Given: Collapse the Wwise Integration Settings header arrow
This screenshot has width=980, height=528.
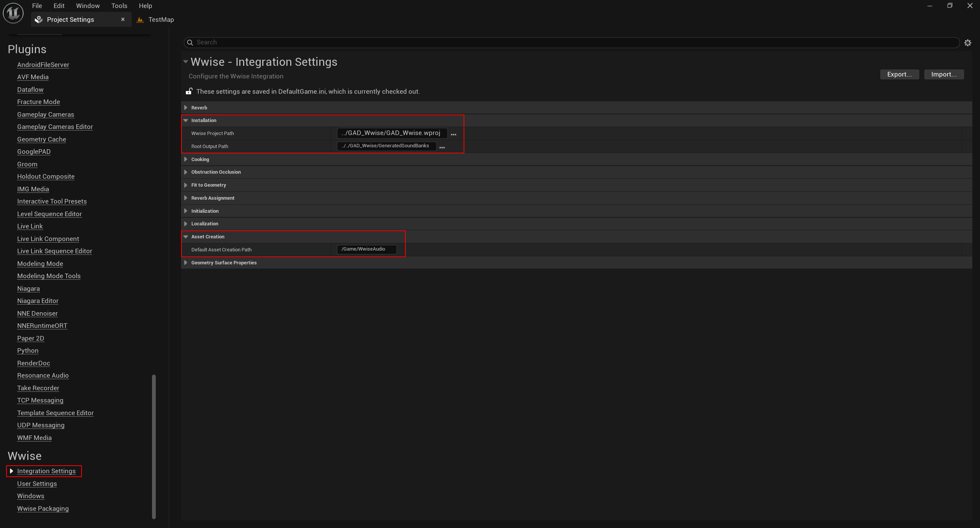Looking at the screenshot, I should pyautogui.click(x=186, y=62).
